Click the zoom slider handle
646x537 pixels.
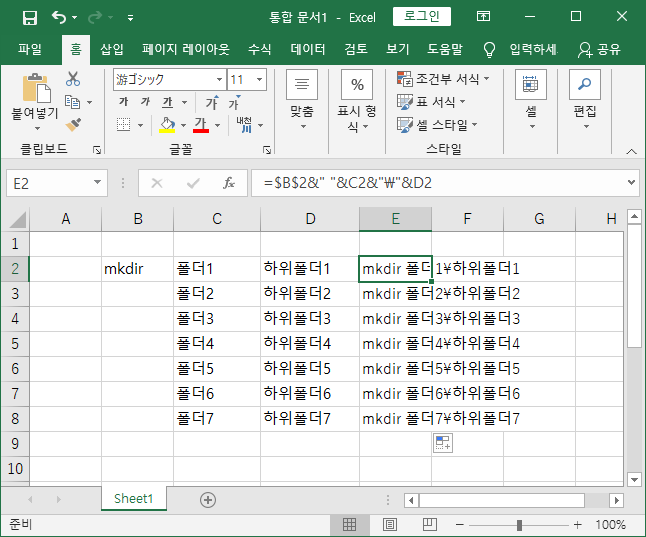tap(519, 525)
